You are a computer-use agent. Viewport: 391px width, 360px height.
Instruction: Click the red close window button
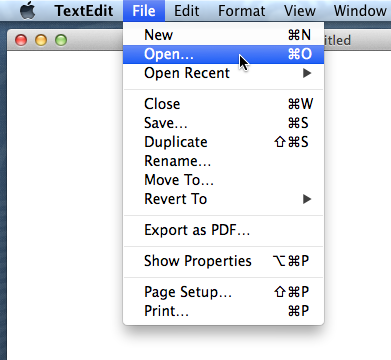[21, 40]
